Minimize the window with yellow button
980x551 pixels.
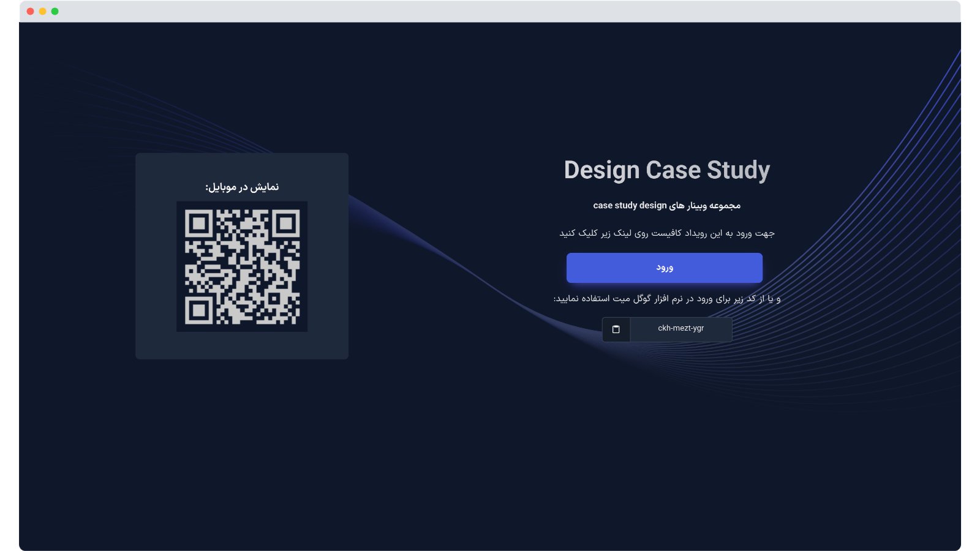pyautogui.click(x=42, y=11)
